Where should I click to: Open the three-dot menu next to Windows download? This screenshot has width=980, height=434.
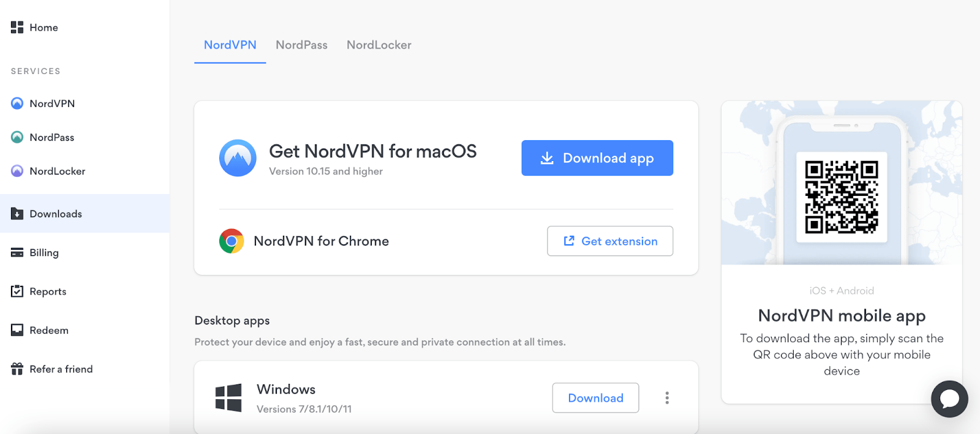click(666, 397)
